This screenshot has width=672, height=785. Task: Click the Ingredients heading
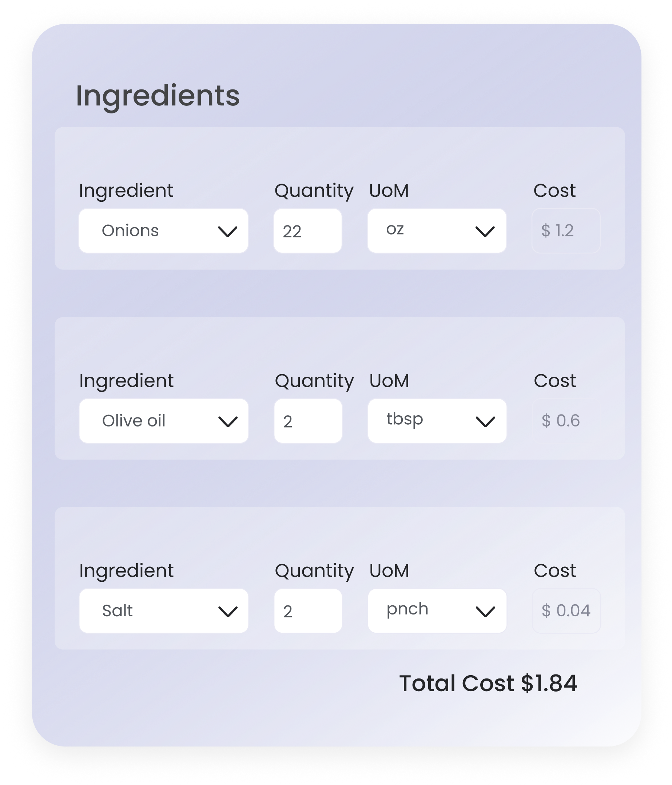[158, 96]
